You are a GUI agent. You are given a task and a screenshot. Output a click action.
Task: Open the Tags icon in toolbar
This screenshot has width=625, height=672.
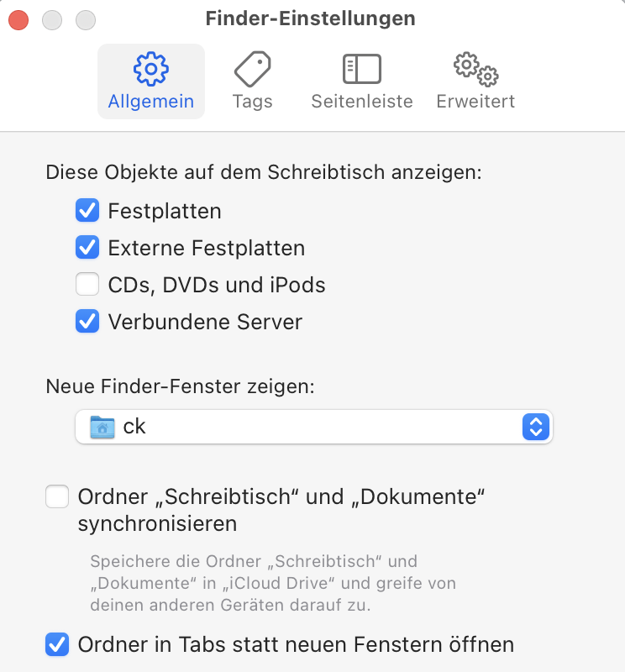252,69
